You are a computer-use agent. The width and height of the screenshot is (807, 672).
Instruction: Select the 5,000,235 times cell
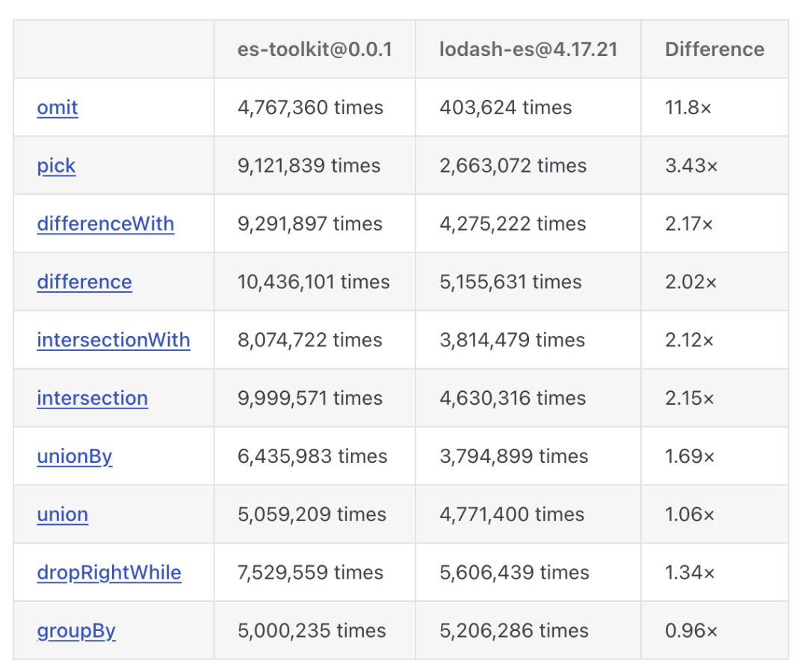[315, 630]
